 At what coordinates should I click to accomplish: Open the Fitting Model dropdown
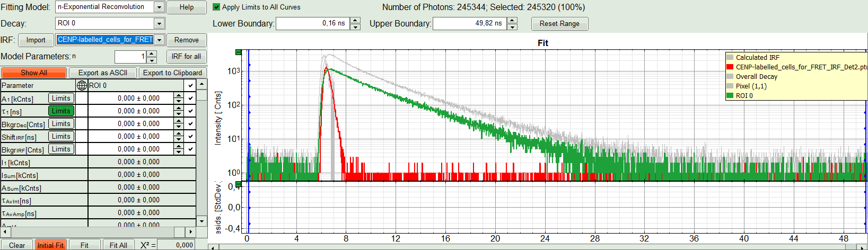click(159, 7)
